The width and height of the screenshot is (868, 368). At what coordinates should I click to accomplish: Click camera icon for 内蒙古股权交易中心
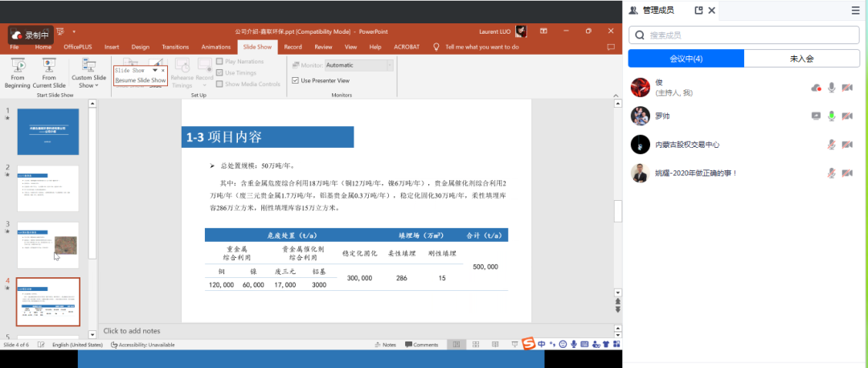click(x=846, y=145)
